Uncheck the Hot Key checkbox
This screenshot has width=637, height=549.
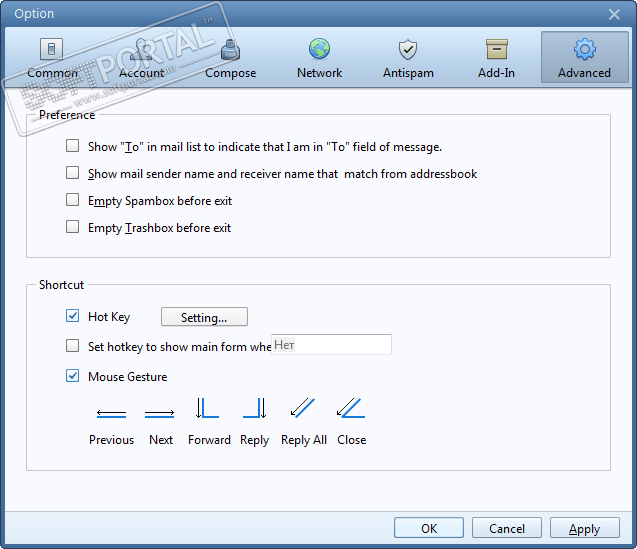[x=72, y=316]
